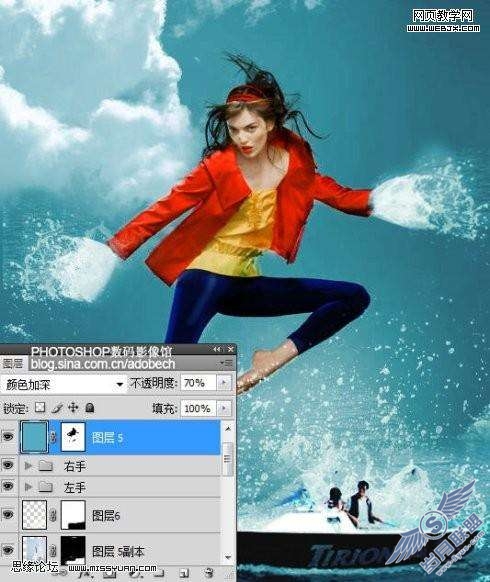Click the 右手 group folder icon
Viewport: 490px width, 582px height.
[x=45, y=465]
